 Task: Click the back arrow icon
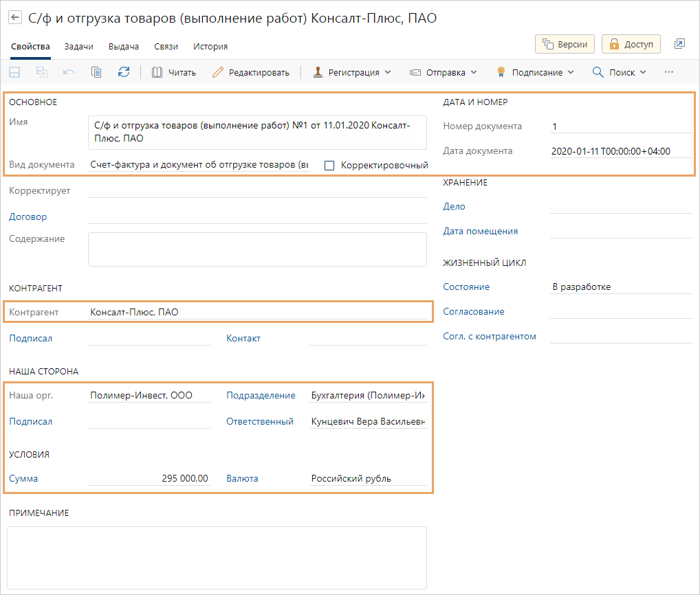click(15, 19)
